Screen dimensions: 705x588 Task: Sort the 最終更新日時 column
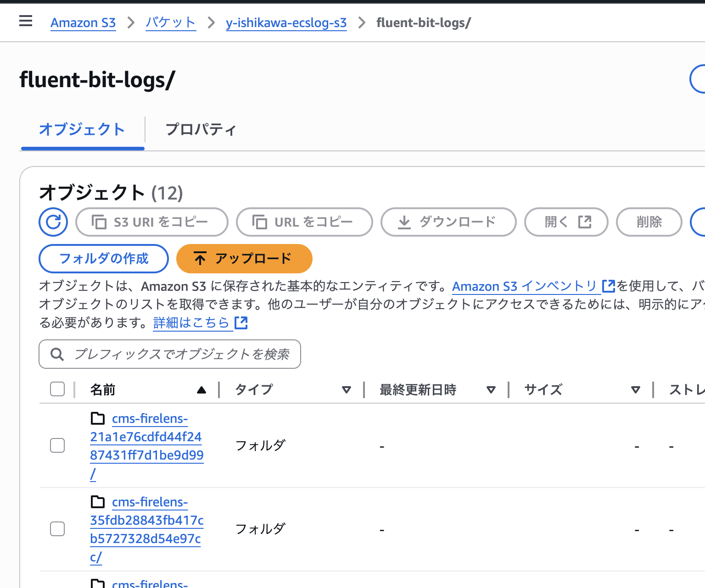click(x=491, y=390)
